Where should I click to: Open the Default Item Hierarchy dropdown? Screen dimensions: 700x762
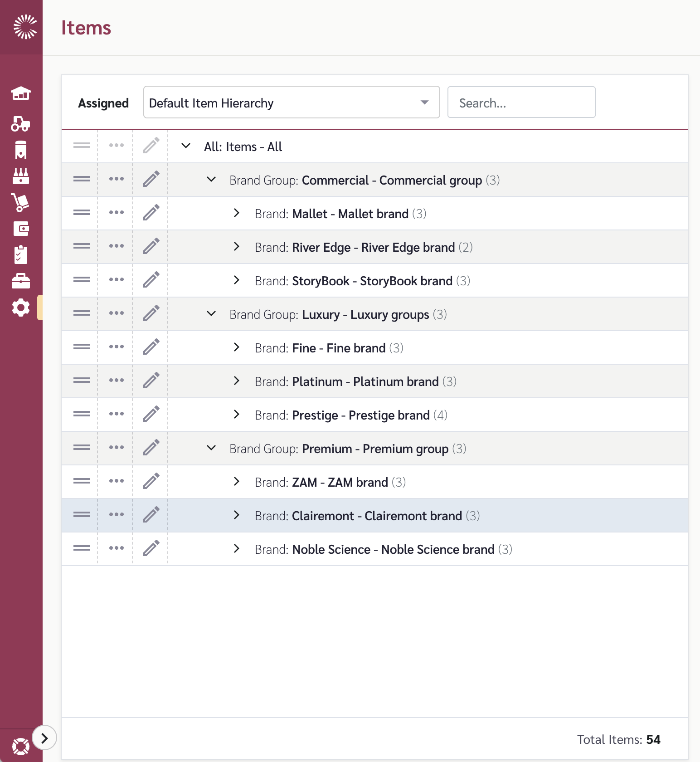[292, 102]
